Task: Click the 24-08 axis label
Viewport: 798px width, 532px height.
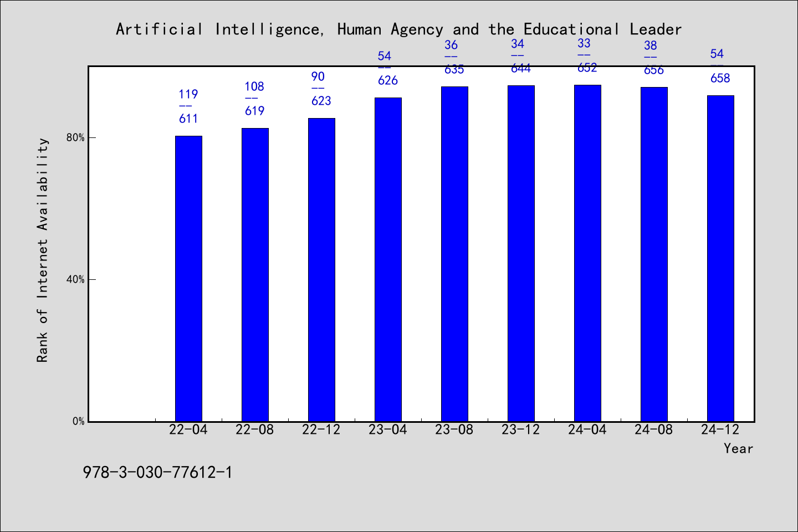Action: 654,429
